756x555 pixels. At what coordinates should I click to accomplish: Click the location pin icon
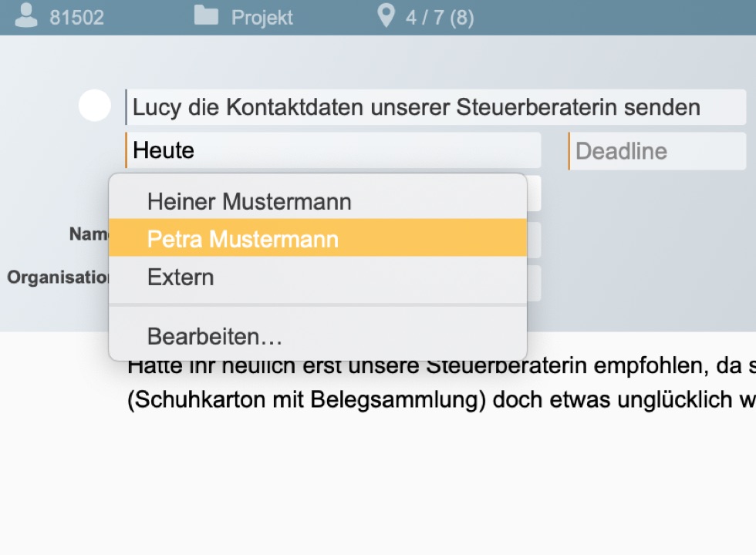(386, 15)
